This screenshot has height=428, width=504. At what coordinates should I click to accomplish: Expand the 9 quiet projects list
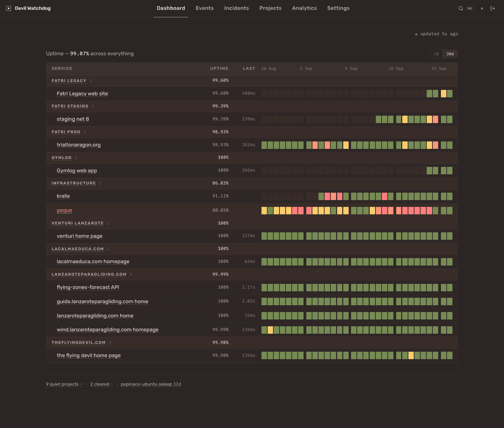pyautogui.click(x=64, y=384)
